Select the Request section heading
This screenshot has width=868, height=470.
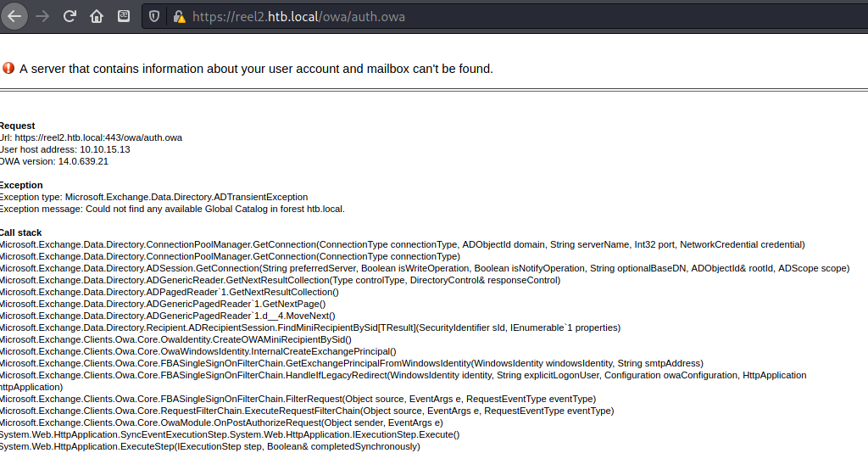[17, 126]
